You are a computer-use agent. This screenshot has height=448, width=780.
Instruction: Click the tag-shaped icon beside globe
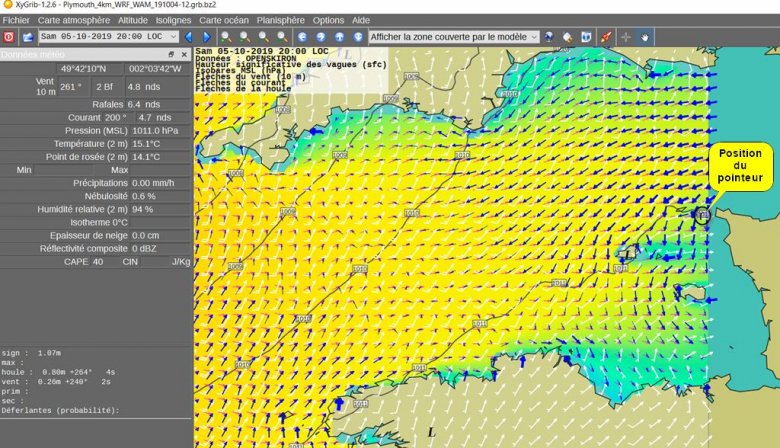[568, 37]
